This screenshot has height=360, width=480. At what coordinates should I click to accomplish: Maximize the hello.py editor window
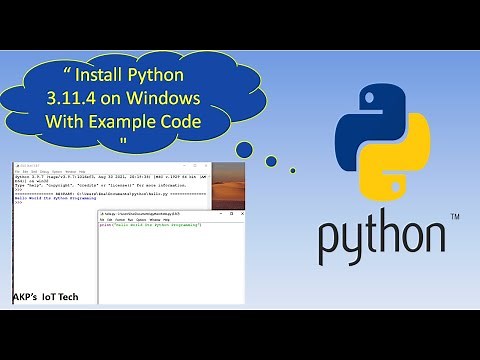tap(231, 214)
